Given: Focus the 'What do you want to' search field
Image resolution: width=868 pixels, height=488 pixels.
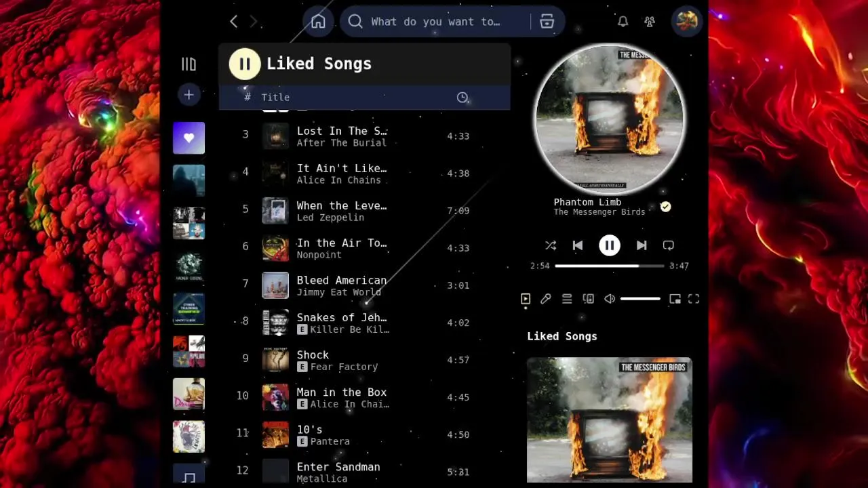Looking at the screenshot, I should tap(435, 22).
